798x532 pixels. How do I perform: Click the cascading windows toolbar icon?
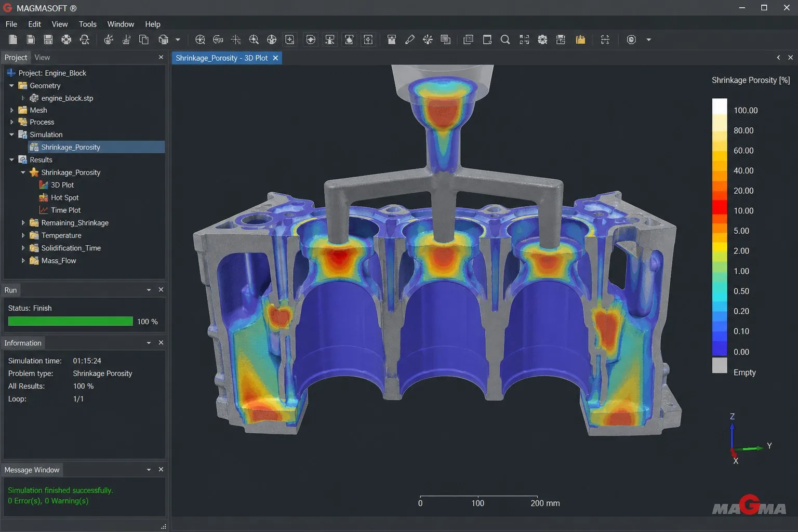pyautogui.click(x=468, y=39)
